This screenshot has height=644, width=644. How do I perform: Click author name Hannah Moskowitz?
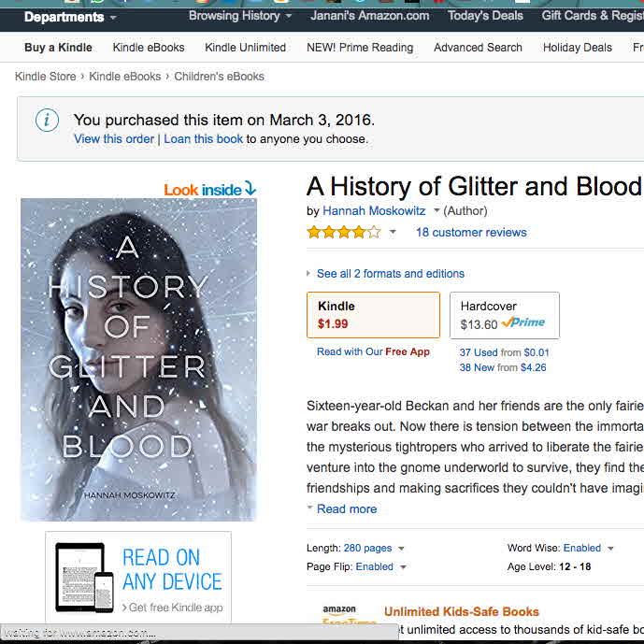click(x=374, y=211)
